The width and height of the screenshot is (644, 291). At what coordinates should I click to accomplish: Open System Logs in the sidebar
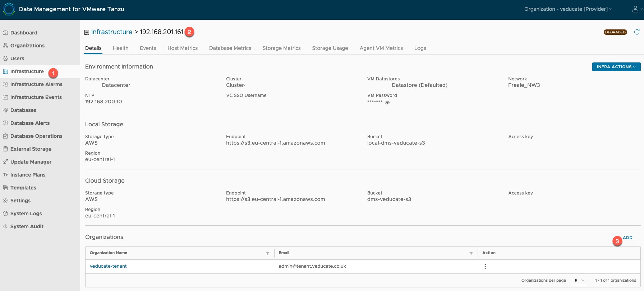pyautogui.click(x=26, y=213)
